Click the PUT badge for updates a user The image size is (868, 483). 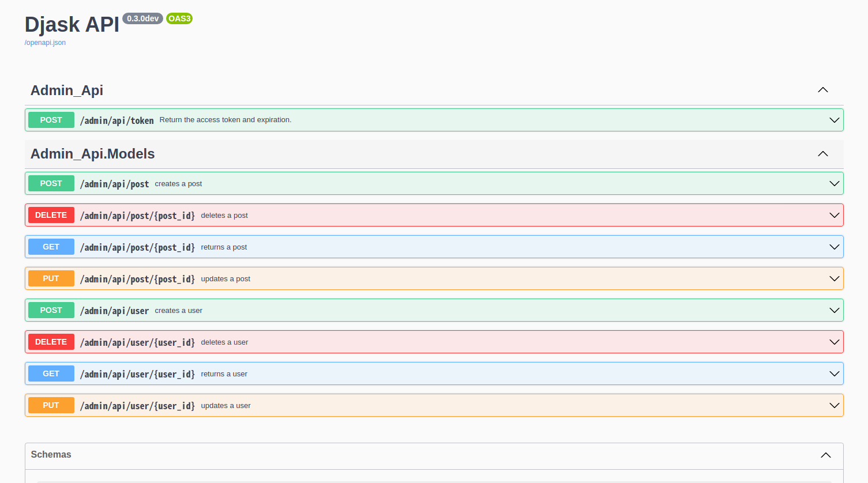pyautogui.click(x=51, y=405)
